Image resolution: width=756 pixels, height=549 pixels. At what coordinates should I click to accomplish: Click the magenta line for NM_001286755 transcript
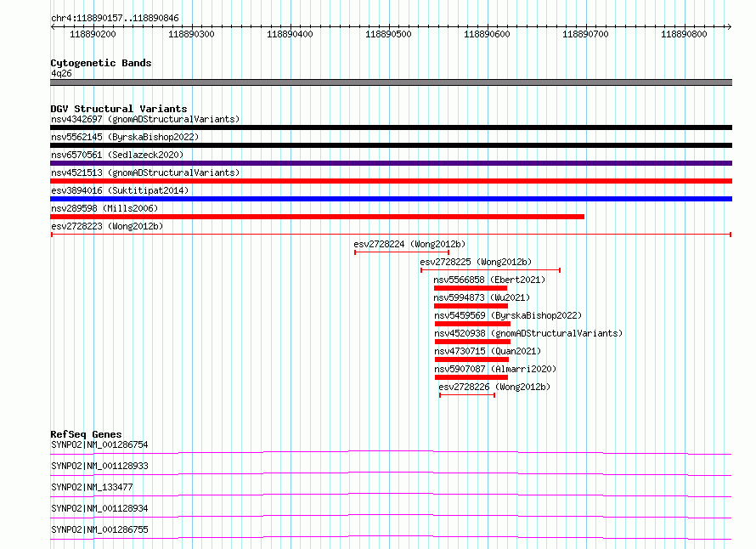point(391,537)
